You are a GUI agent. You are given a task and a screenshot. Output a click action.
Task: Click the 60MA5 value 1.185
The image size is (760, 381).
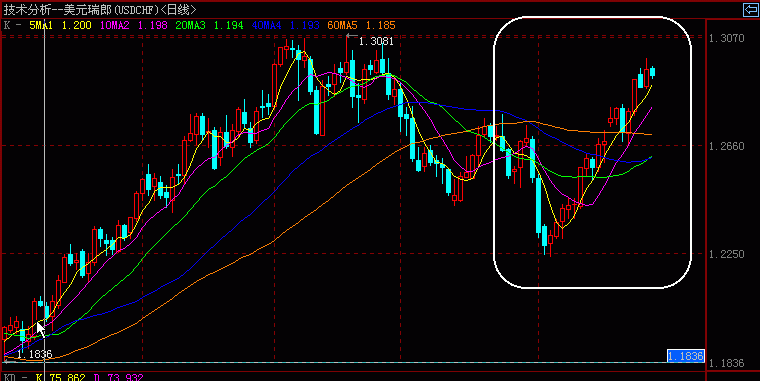[380, 25]
